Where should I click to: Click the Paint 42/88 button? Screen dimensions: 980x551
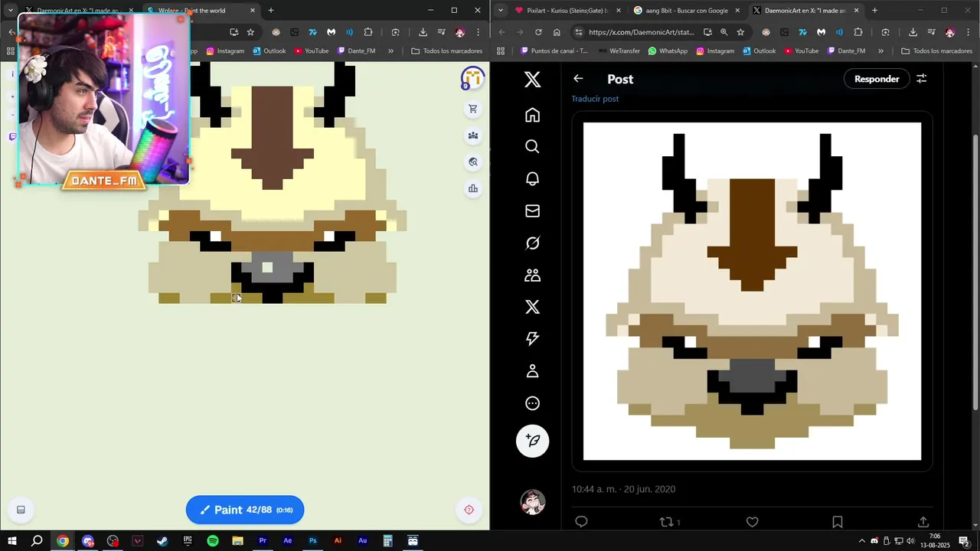[x=245, y=510]
